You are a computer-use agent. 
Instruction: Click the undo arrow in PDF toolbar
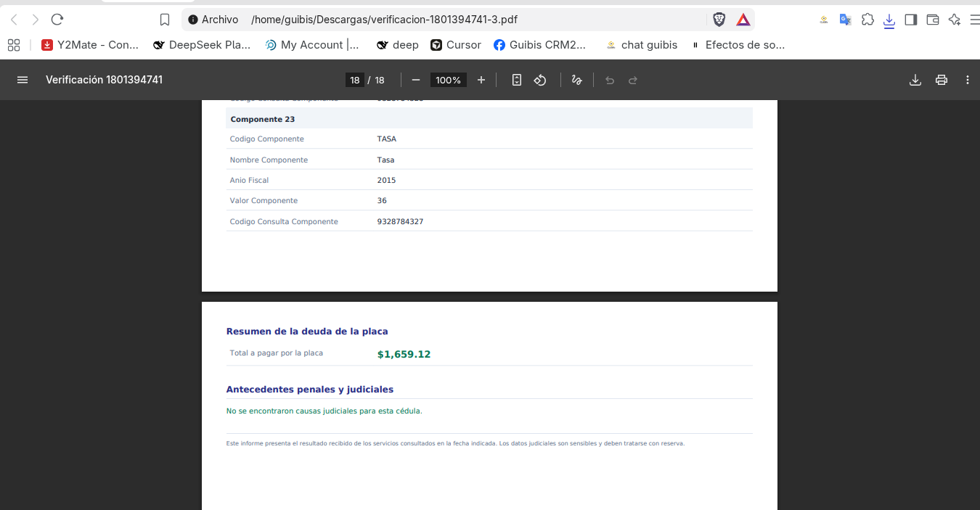point(610,80)
